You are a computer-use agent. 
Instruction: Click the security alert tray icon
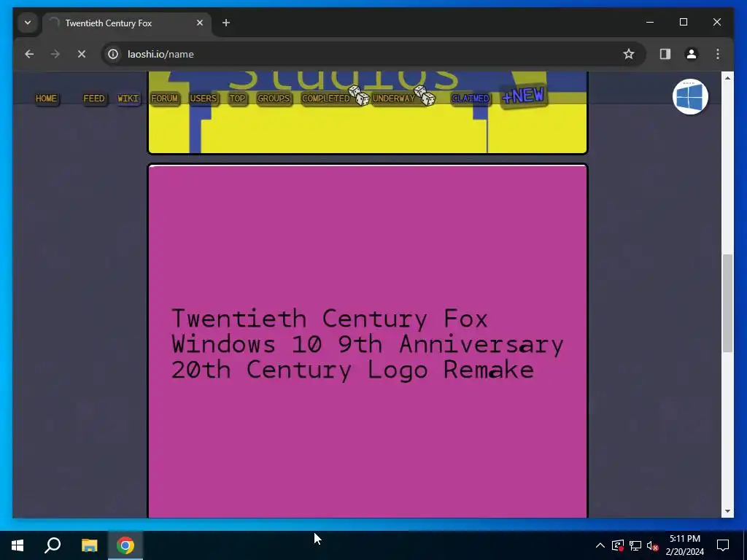coord(618,545)
